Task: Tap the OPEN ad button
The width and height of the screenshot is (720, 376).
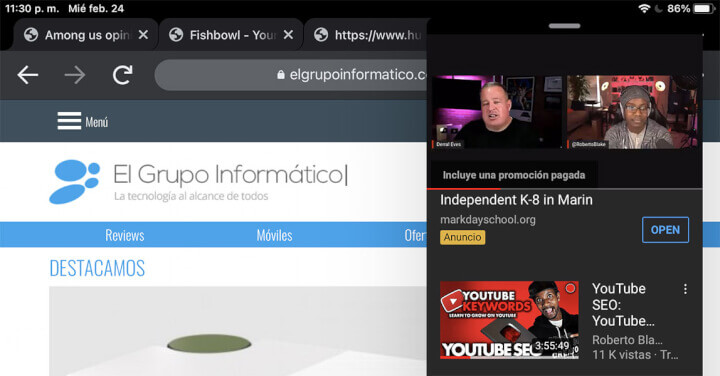Action: pos(665,230)
